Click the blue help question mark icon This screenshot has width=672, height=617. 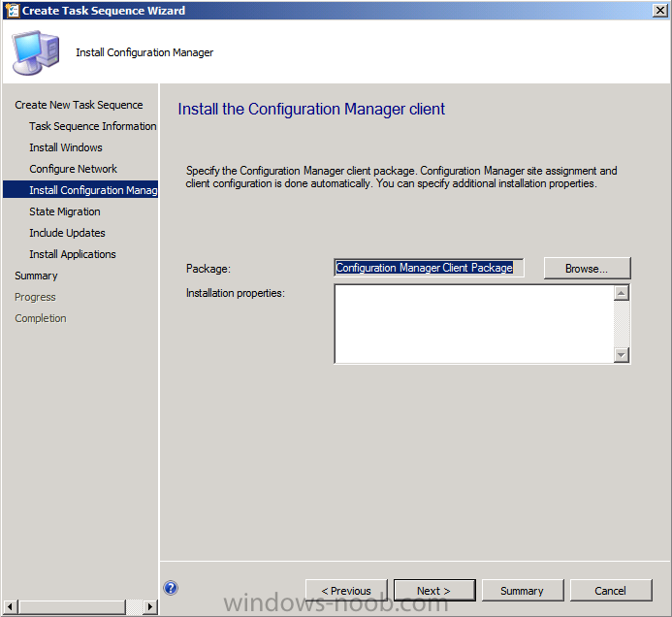tap(171, 588)
